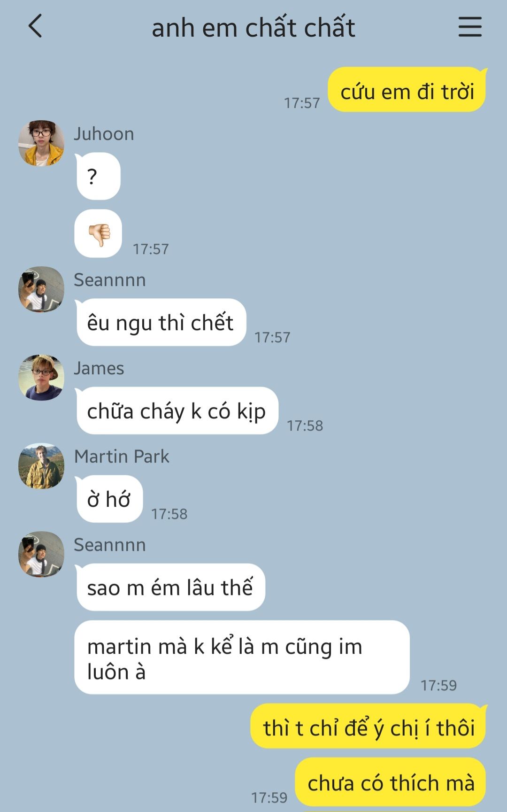This screenshot has height=812, width=507.
Task: Select the yellow 'thì t chỉ để ý' message
Action: [x=369, y=727]
